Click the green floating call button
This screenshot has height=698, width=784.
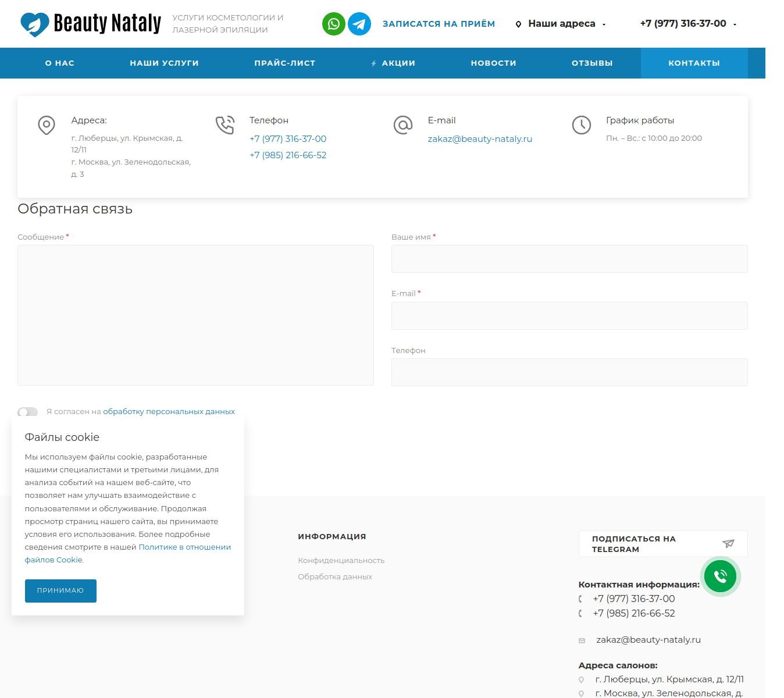720,576
